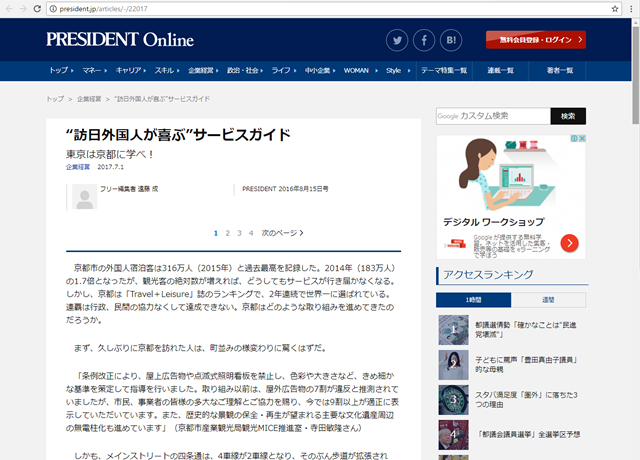Select the 1時間 ranking tab
The height and width of the screenshot is (460, 640).
pyautogui.click(x=474, y=299)
